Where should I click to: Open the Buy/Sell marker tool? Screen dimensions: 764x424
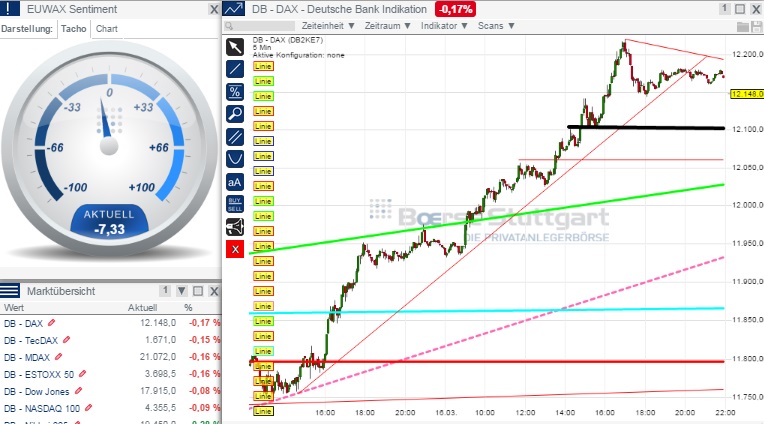[235, 205]
